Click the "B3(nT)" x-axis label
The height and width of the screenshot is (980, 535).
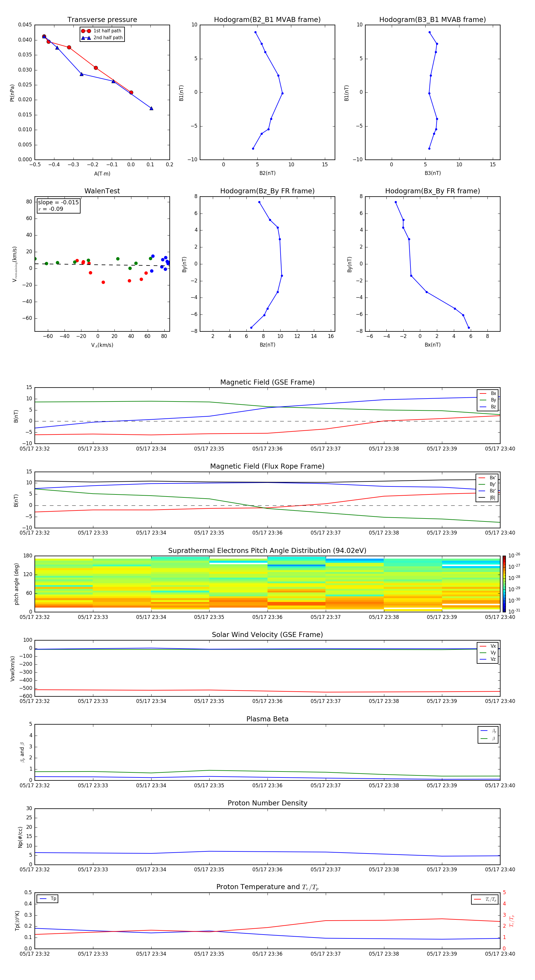pos(432,173)
